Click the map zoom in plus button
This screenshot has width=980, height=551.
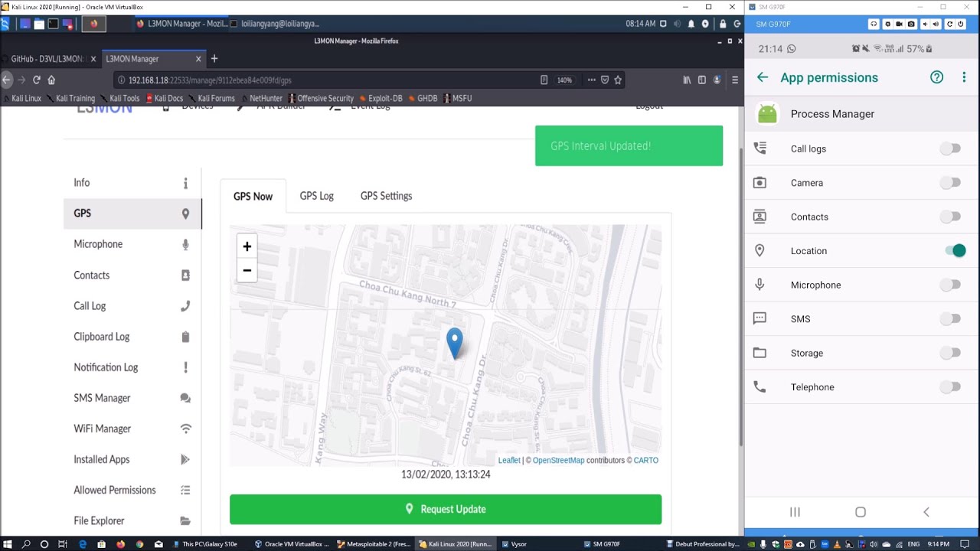[247, 246]
